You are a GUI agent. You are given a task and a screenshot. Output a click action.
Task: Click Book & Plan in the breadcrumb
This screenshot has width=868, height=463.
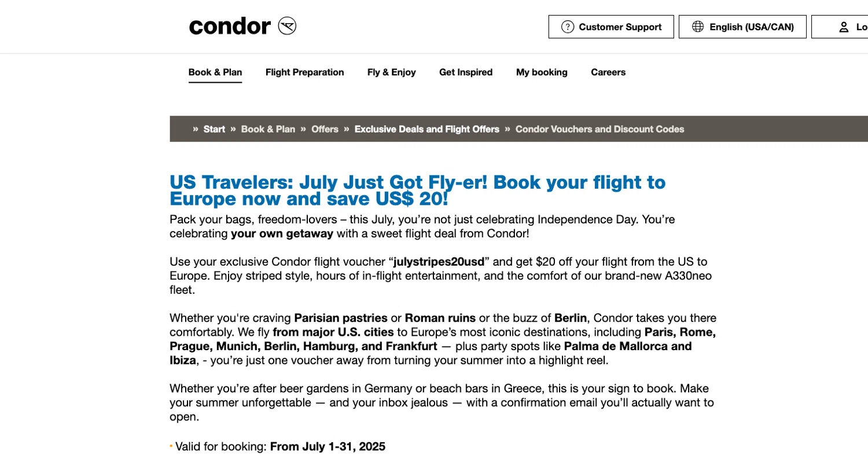pyautogui.click(x=268, y=129)
